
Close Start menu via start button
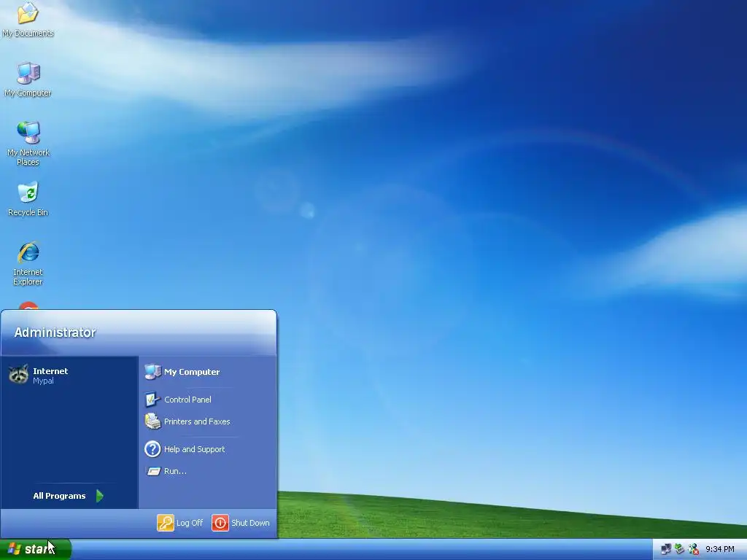point(35,549)
